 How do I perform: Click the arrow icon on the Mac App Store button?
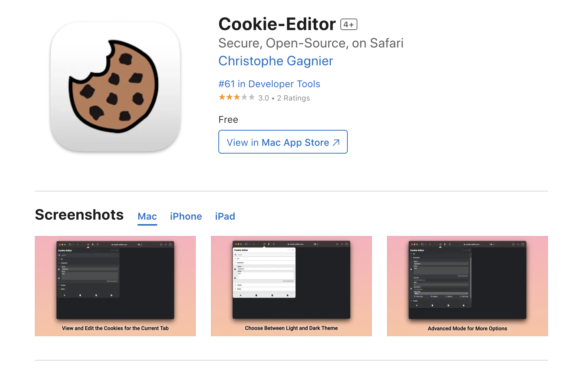(336, 142)
